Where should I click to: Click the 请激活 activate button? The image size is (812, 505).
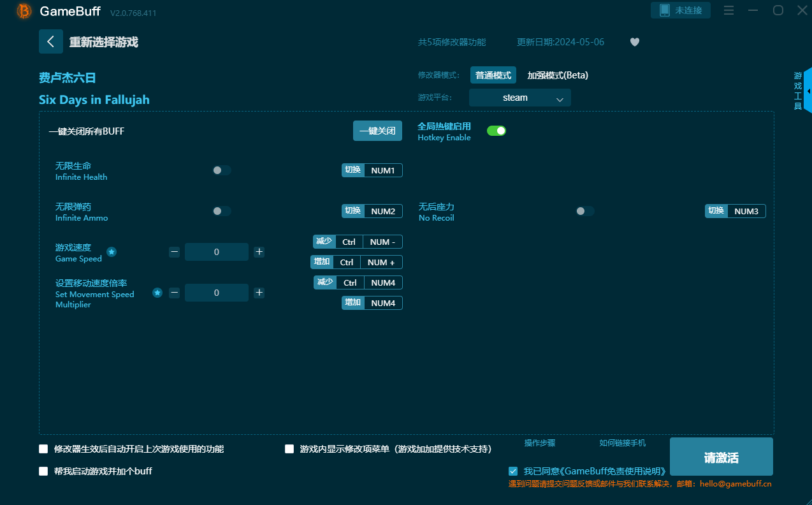(x=721, y=457)
